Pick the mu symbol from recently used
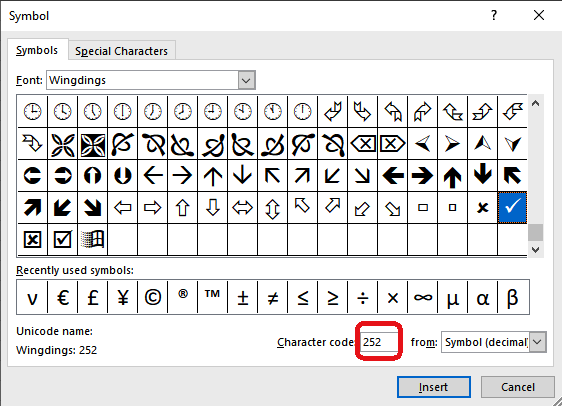 452,297
